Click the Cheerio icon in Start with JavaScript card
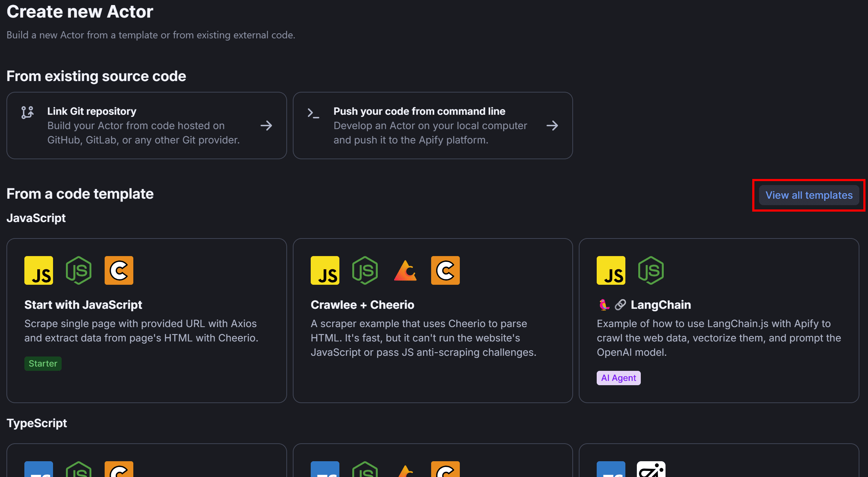 point(119,270)
